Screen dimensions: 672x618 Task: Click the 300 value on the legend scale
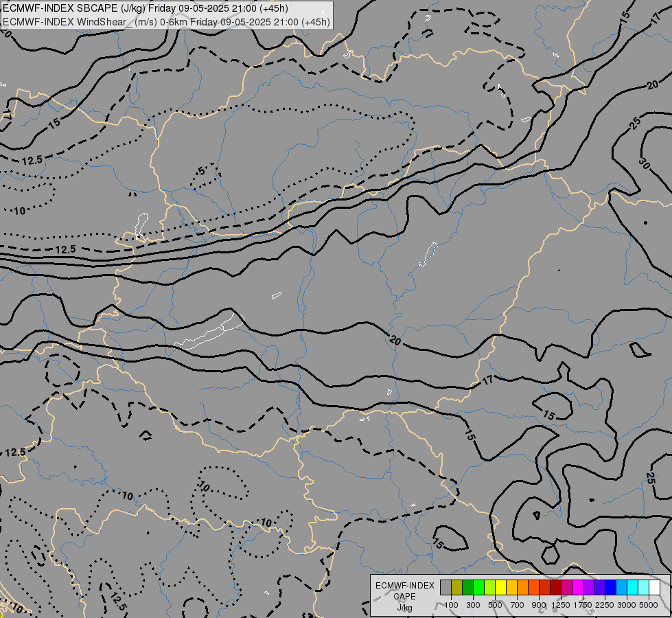[x=473, y=605]
